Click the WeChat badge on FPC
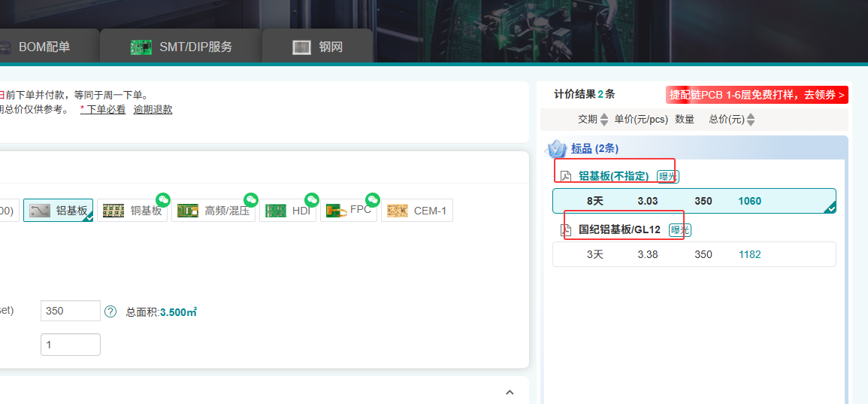The width and height of the screenshot is (868, 404). click(373, 199)
